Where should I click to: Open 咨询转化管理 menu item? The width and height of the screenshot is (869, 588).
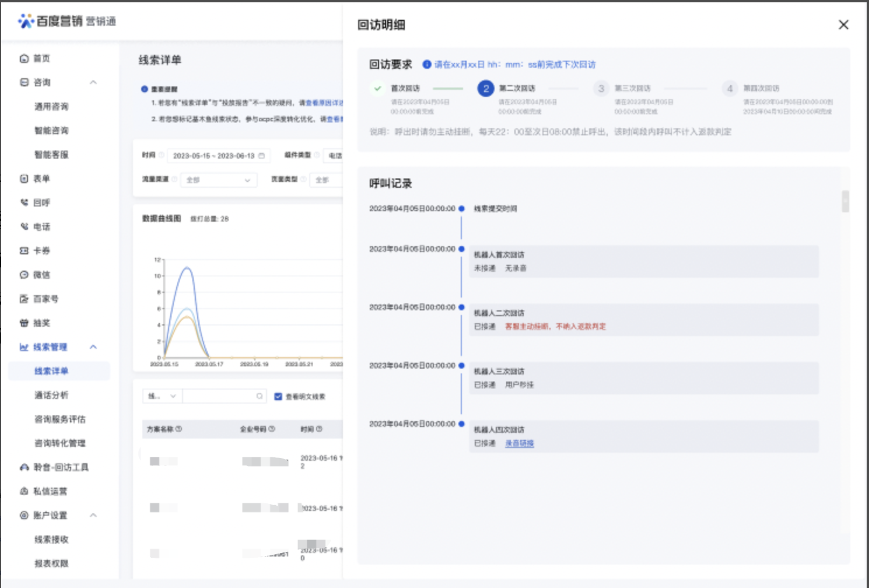[59, 443]
